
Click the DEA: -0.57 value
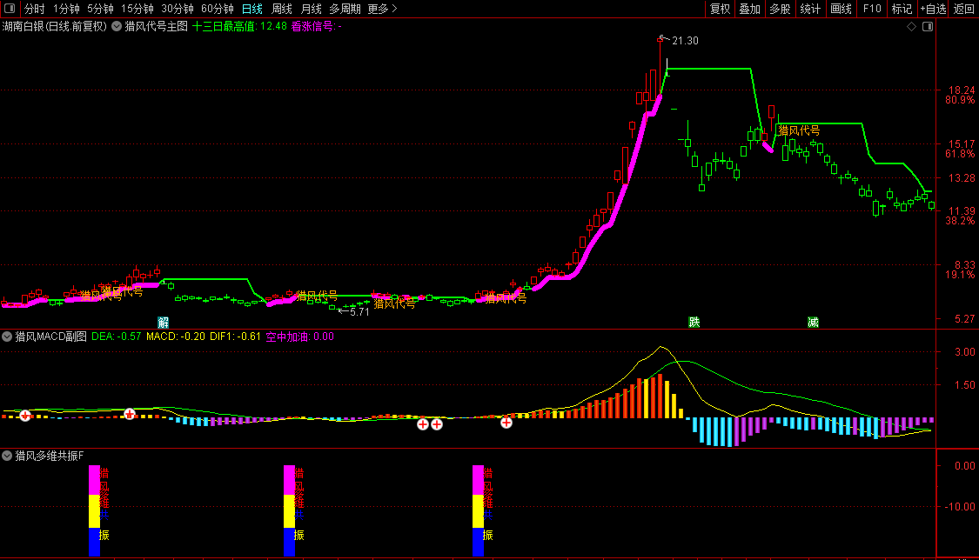[116, 337]
